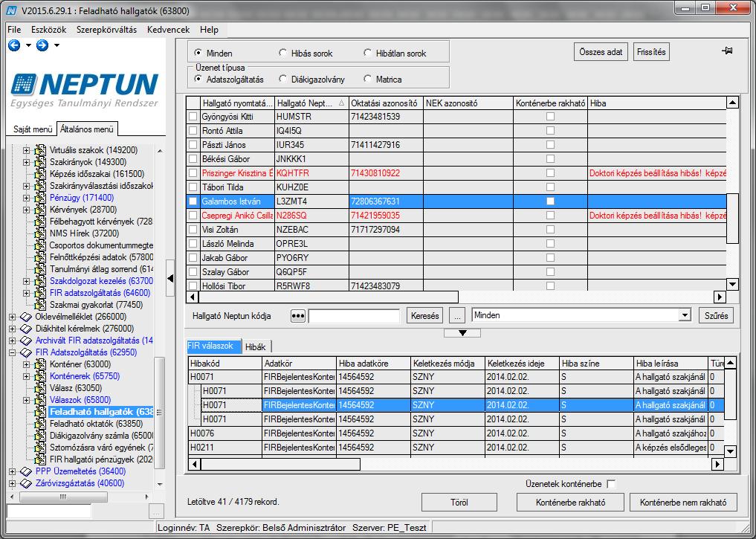Open the Eszközök menu
The image size is (756, 539).
tap(49, 30)
